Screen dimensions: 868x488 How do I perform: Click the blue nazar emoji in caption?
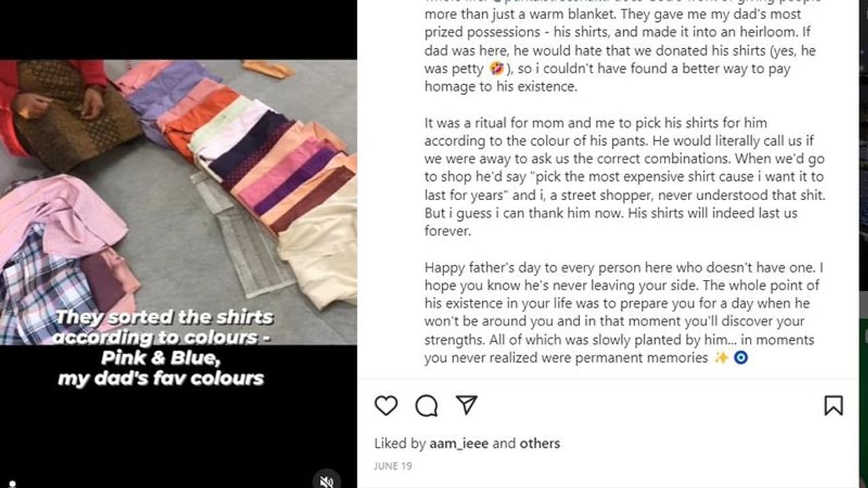tap(741, 357)
